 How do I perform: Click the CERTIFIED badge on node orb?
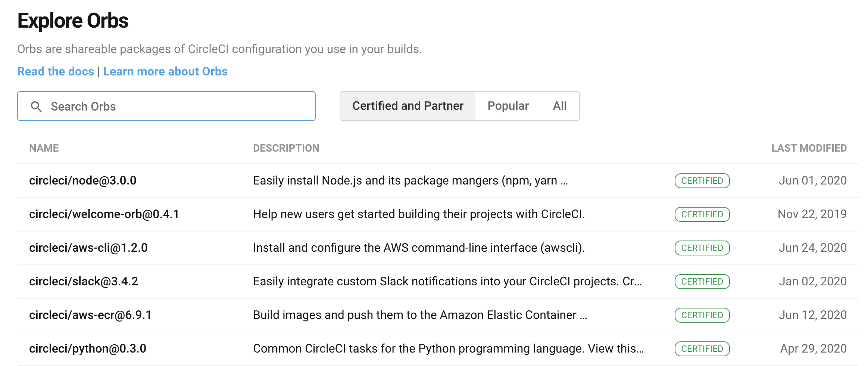tap(702, 181)
